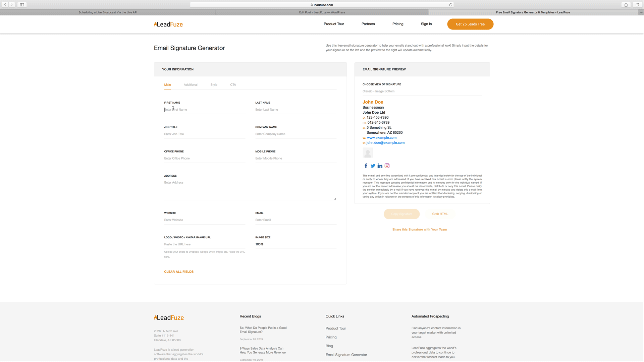Open the Safari share icon
This screenshot has width=644, height=362.
[626, 5]
